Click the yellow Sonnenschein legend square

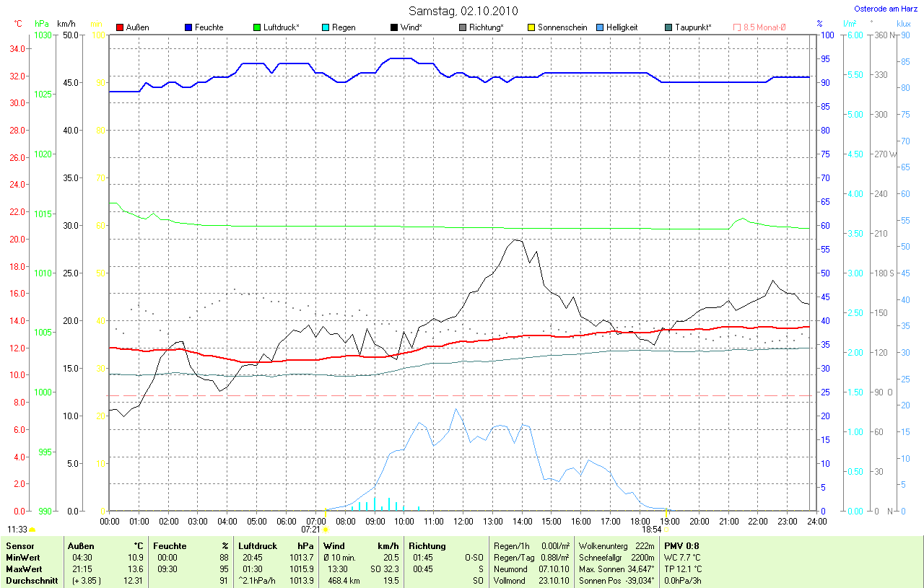tap(531, 27)
